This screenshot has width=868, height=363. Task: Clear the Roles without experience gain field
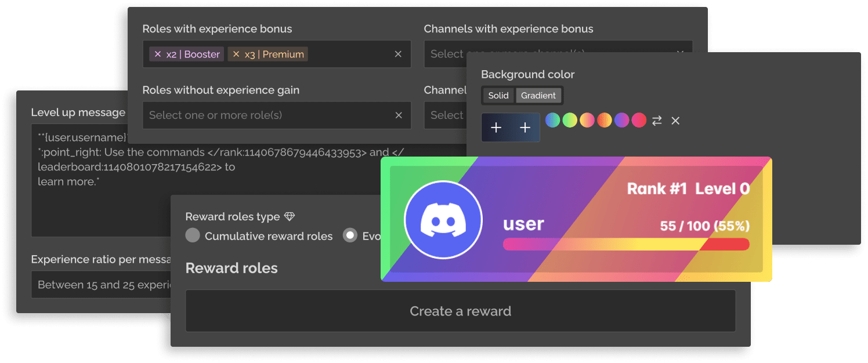click(x=398, y=115)
